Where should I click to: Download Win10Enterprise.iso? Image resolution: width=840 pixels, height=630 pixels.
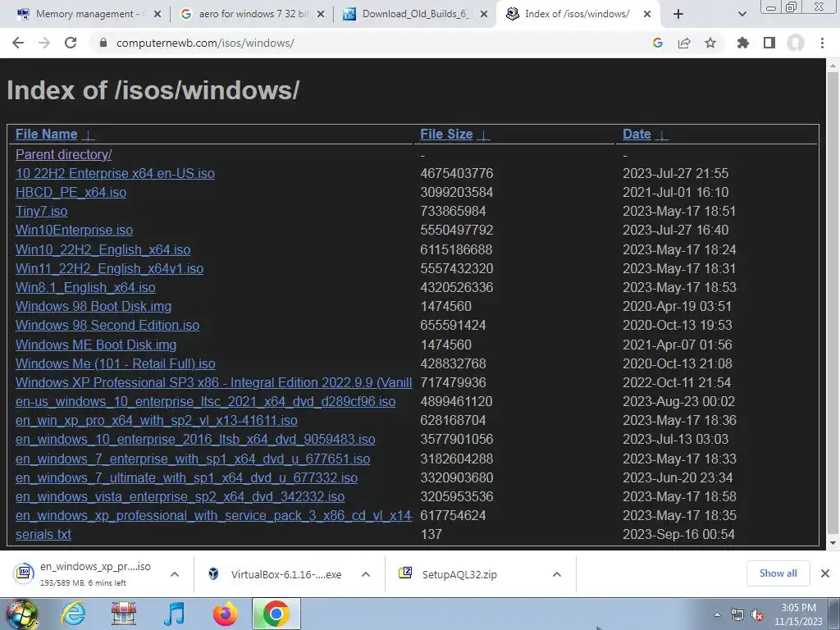[x=74, y=230]
